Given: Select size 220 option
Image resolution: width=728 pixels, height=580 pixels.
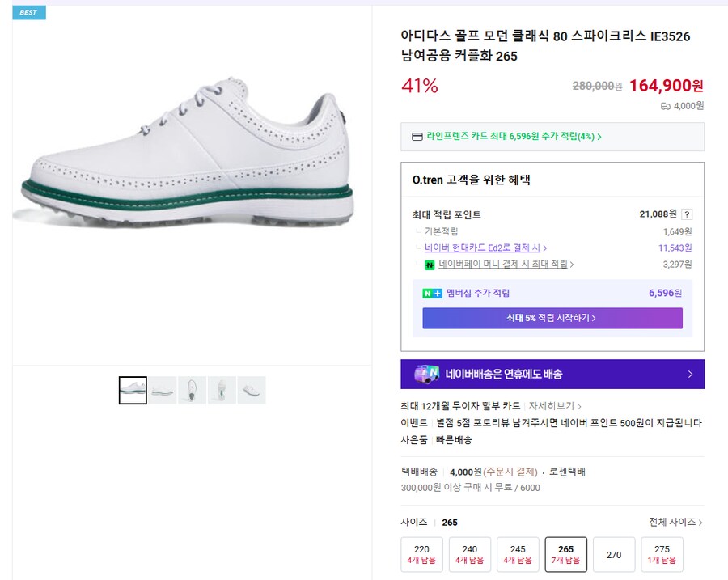Looking at the screenshot, I should [421, 554].
